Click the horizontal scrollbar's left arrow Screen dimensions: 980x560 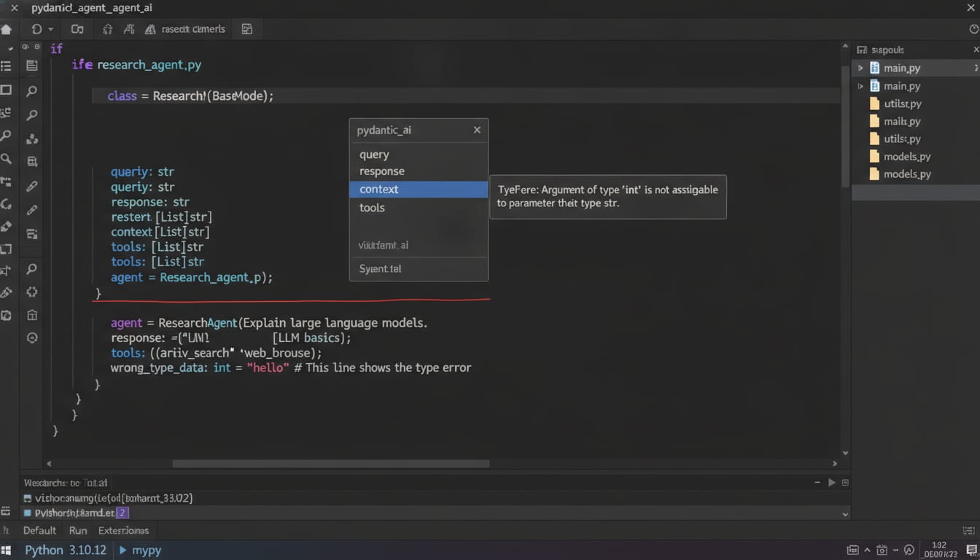coord(50,464)
